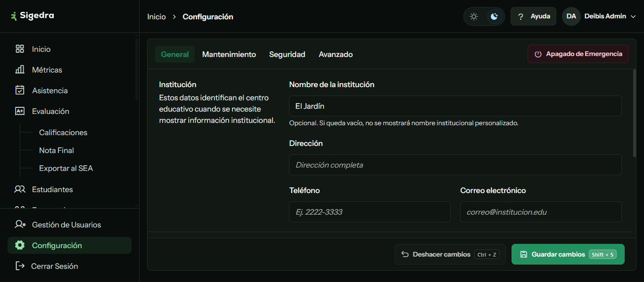
Task: Click the Evaluación A+ icon
Action: tap(20, 111)
